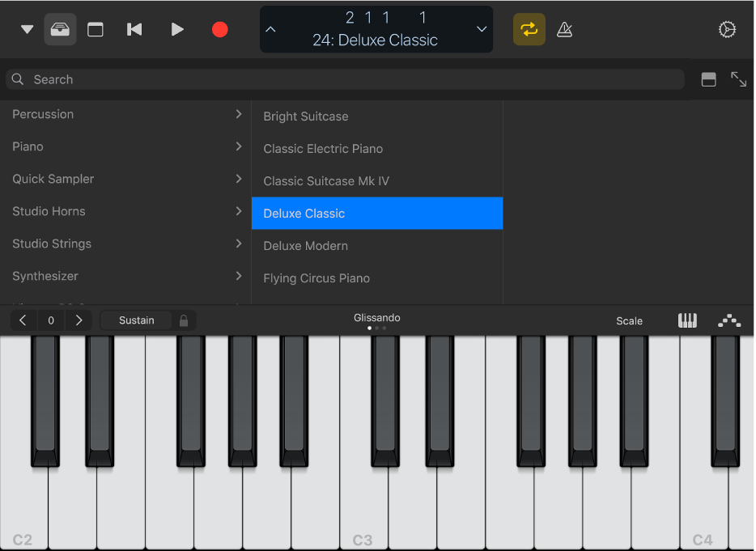Image resolution: width=756 pixels, height=551 pixels.
Task: Open the song settings gear
Action: (727, 29)
